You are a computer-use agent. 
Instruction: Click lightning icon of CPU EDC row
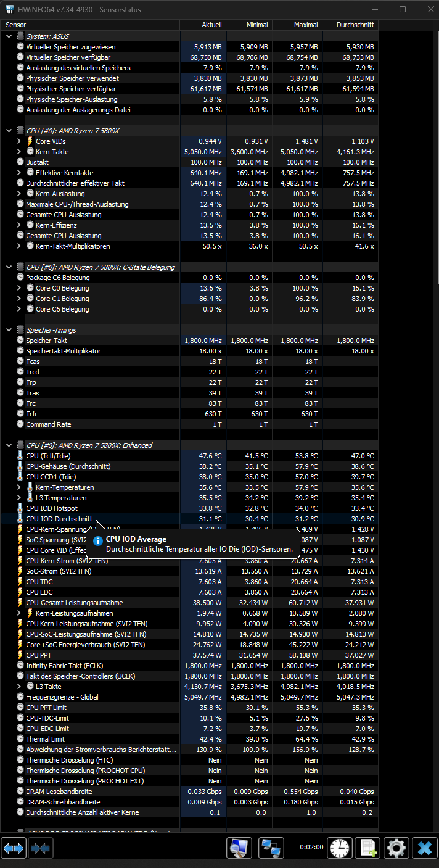tap(20, 592)
